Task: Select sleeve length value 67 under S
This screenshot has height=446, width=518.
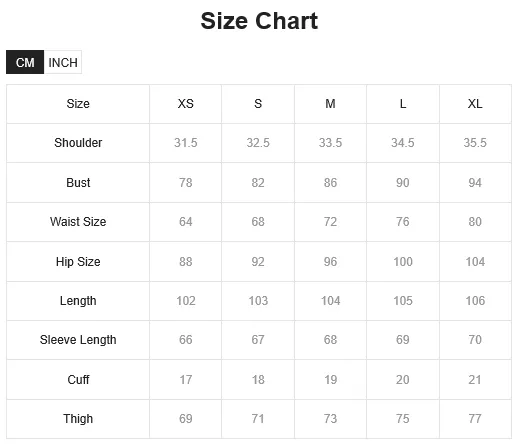Action: [258, 340]
